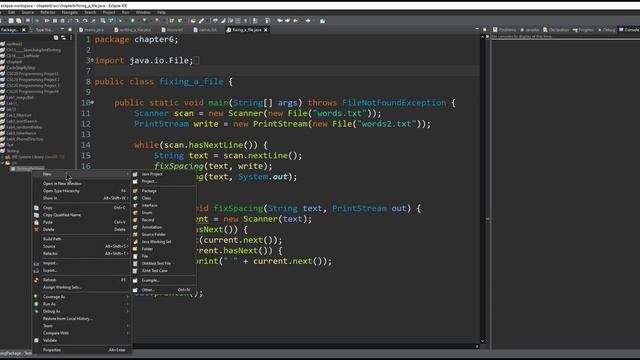Click Validate in context menu

81,340
